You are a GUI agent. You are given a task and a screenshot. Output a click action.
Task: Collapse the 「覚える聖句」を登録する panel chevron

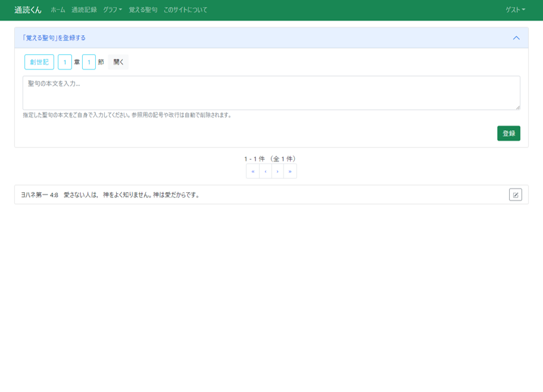[516, 38]
